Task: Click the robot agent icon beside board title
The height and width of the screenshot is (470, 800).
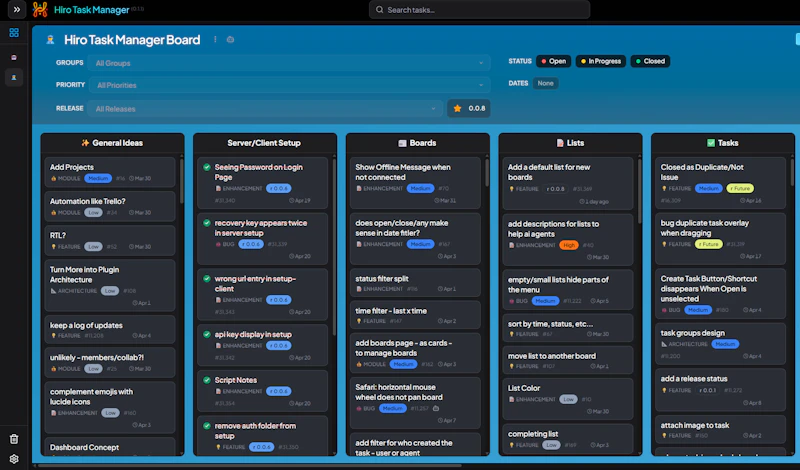Action: click(230, 39)
